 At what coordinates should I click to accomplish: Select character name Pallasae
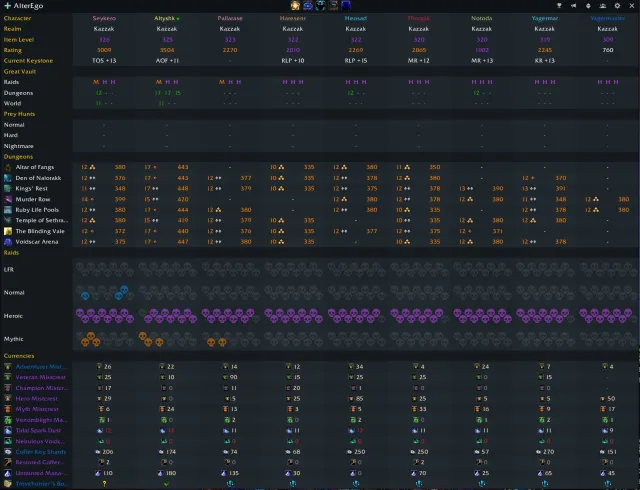pos(230,18)
